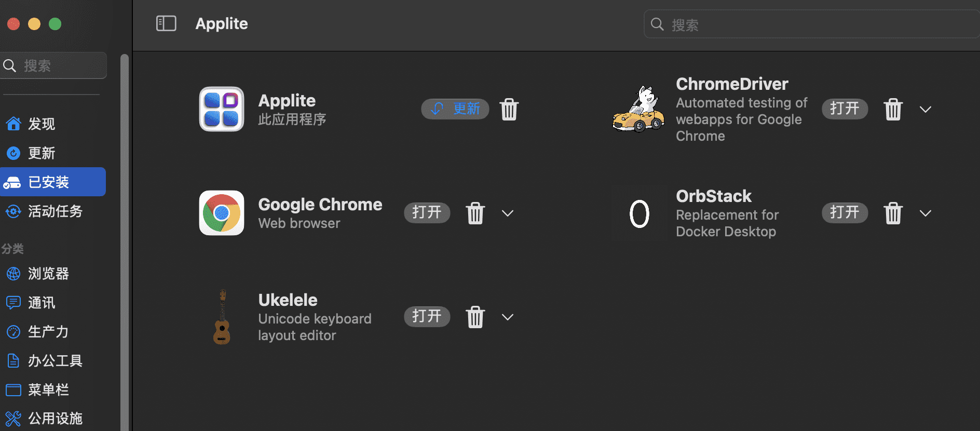The width and height of the screenshot is (980, 431).
Task: Delete Applite using its trash icon
Action: tap(509, 109)
